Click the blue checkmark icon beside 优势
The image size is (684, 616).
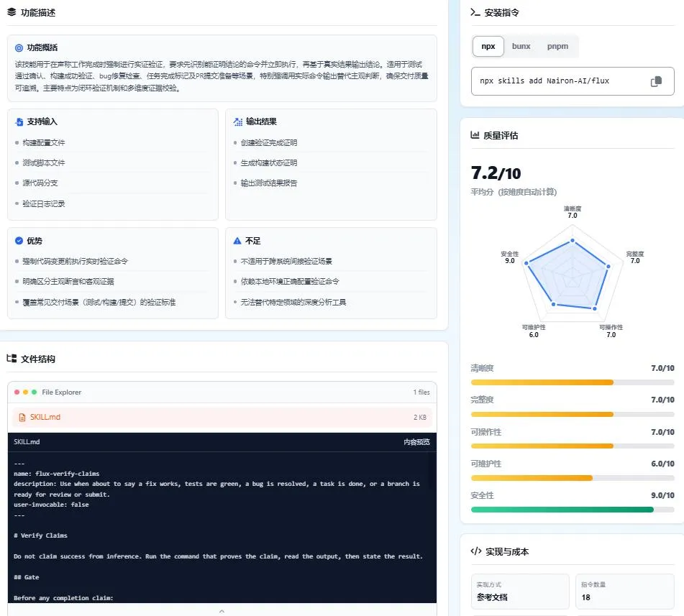[19, 241]
